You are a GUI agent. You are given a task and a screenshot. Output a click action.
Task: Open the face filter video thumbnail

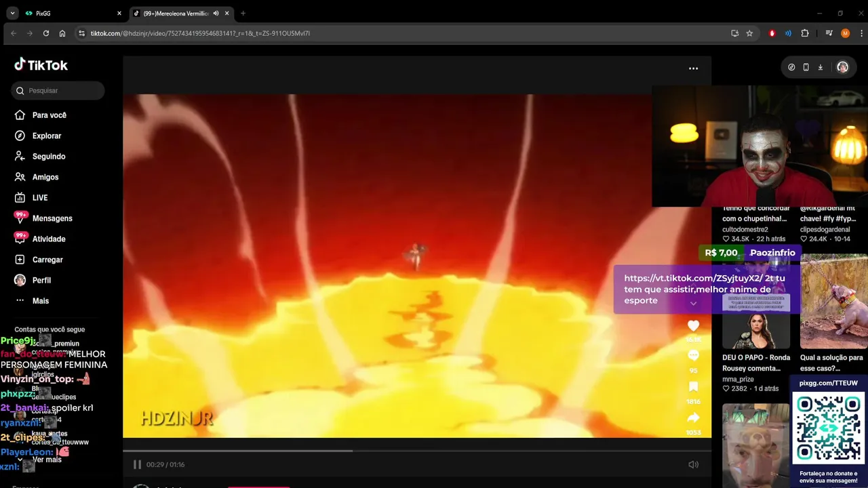tap(755, 445)
